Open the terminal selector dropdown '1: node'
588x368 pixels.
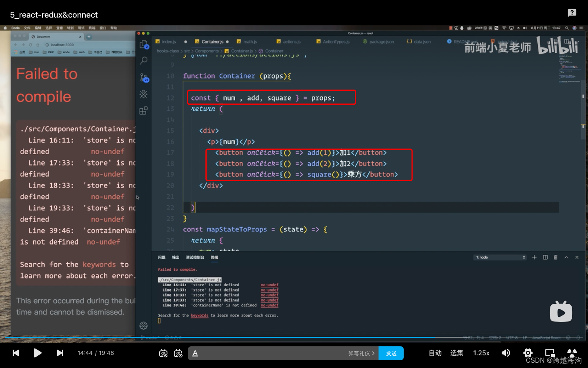[501, 257]
